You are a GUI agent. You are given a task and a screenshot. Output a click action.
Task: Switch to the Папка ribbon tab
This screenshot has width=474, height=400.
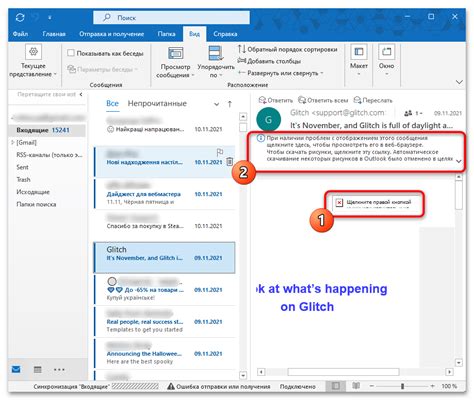[166, 34]
